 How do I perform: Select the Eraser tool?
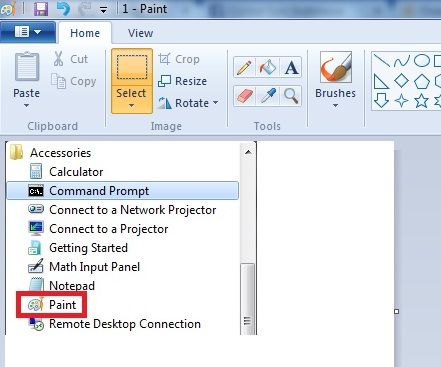point(244,96)
